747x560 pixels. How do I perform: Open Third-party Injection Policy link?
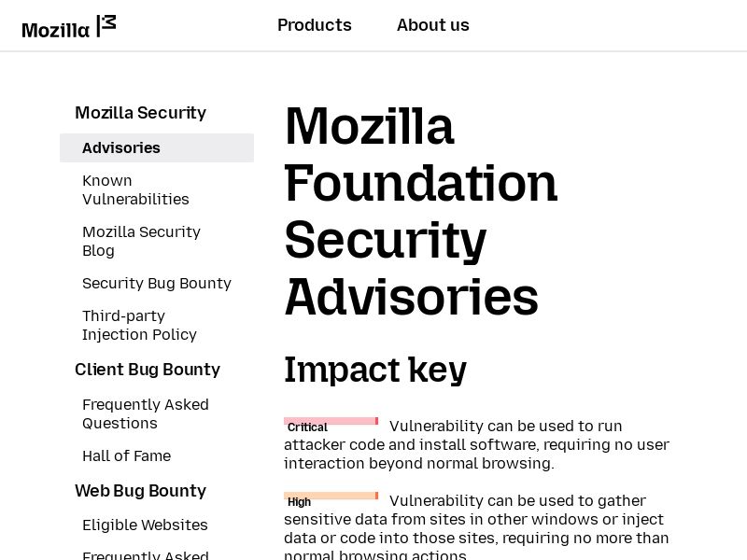coord(139,325)
